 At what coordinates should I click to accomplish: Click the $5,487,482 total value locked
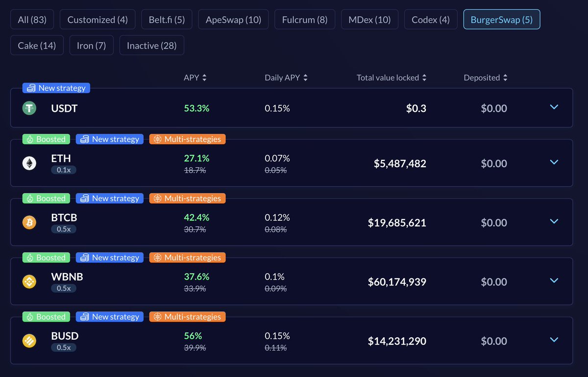pos(400,163)
